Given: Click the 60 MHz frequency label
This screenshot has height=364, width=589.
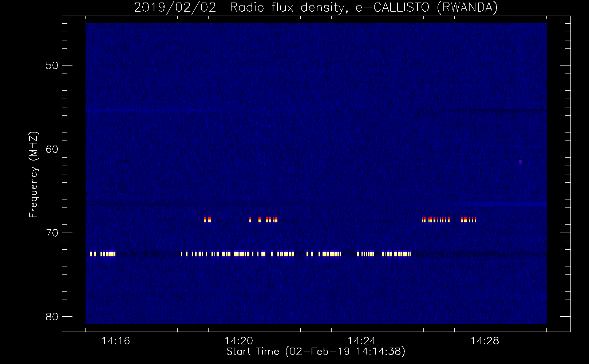Looking at the screenshot, I should coord(52,149).
